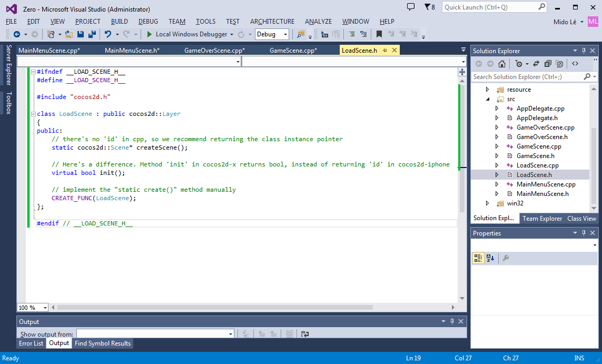Toggle Show All Files in Solution Explorer
The image size is (602, 364).
[560, 64]
